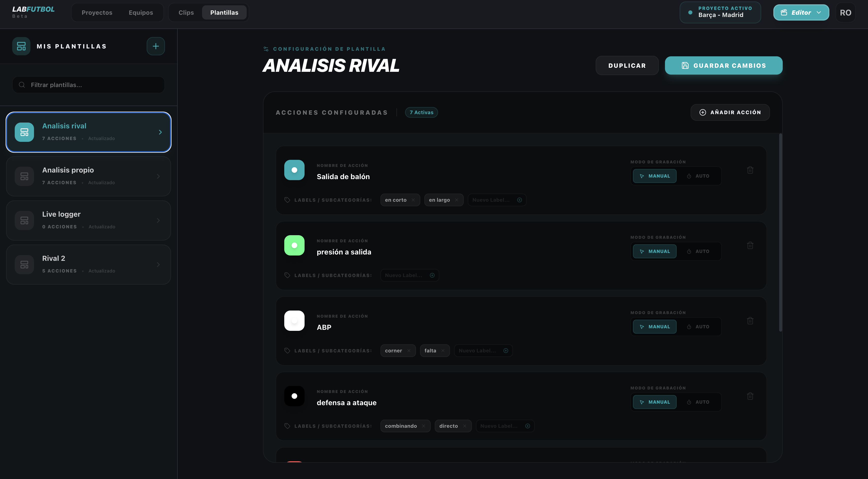Click the configuración de plantilla sliders icon
868x479 pixels.
pyautogui.click(x=266, y=49)
